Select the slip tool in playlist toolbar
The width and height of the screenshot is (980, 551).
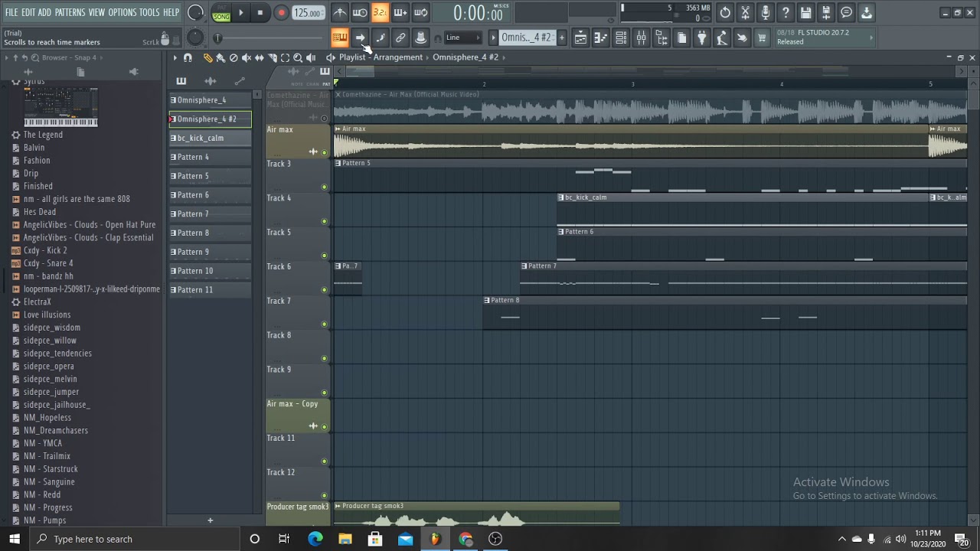coord(260,57)
